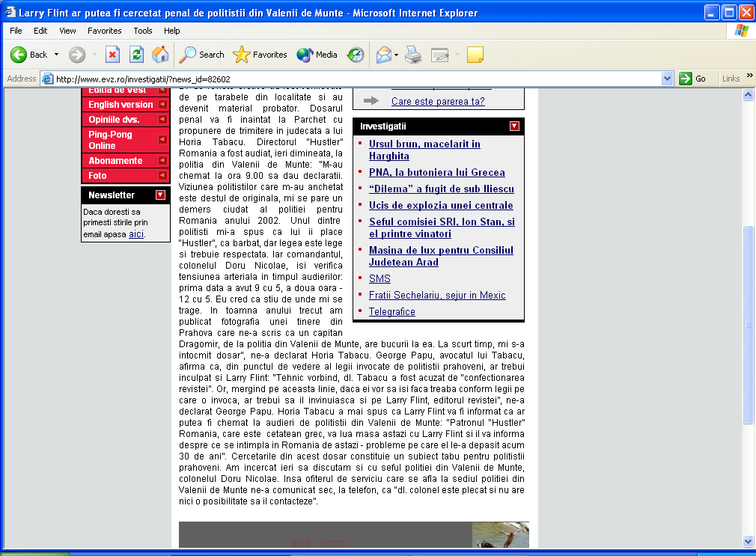Open the Help menu
The width and height of the screenshot is (756, 556).
click(171, 31)
